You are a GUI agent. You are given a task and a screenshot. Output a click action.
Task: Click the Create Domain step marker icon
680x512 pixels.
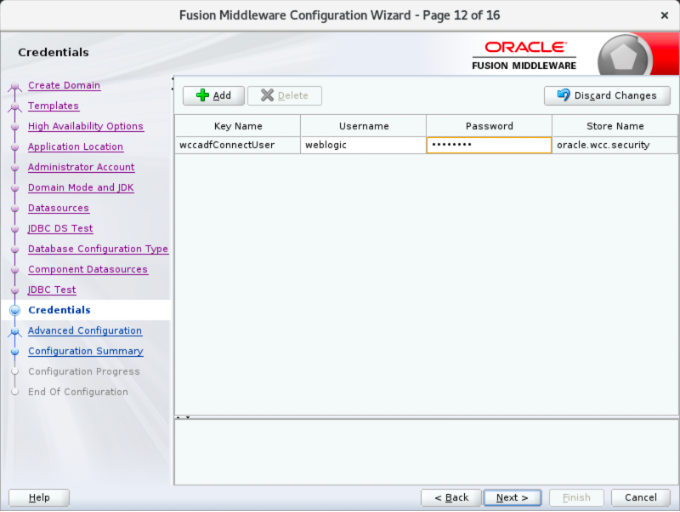click(15, 87)
